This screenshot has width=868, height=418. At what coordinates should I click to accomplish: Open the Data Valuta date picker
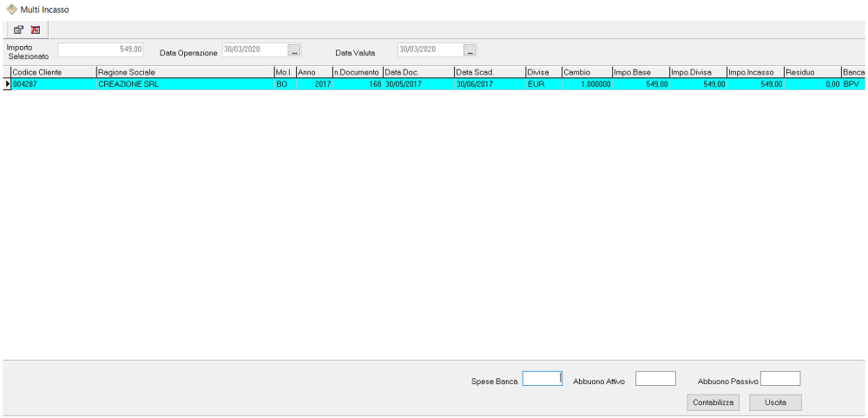tap(470, 50)
